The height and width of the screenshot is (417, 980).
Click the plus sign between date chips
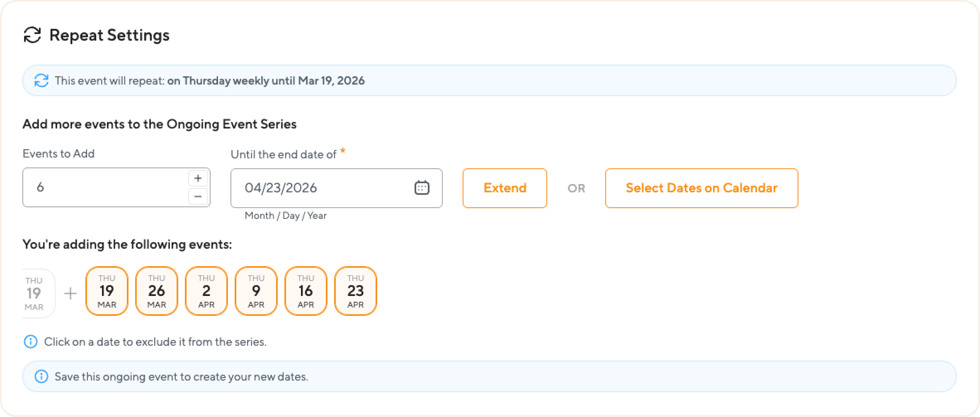[x=70, y=293]
